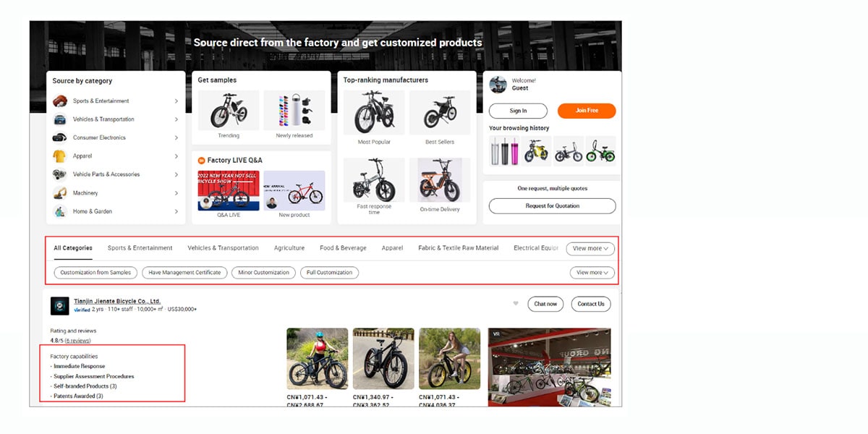The width and height of the screenshot is (868, 434).
Task: Open product photo with rider in red top
Action: (x=318, y=359)
